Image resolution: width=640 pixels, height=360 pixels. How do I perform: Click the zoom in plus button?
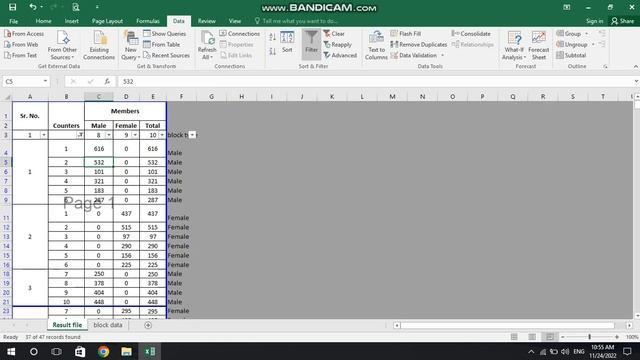tap(617, 337)
